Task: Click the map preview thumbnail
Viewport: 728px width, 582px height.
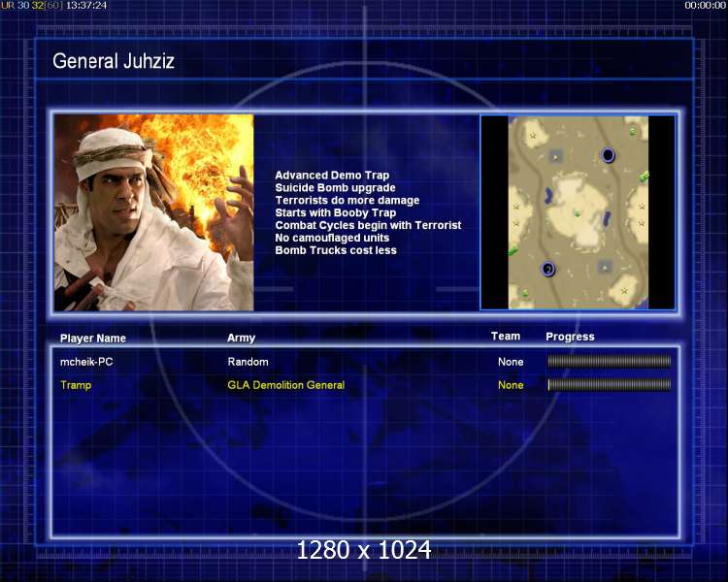Action: point(578,212)
